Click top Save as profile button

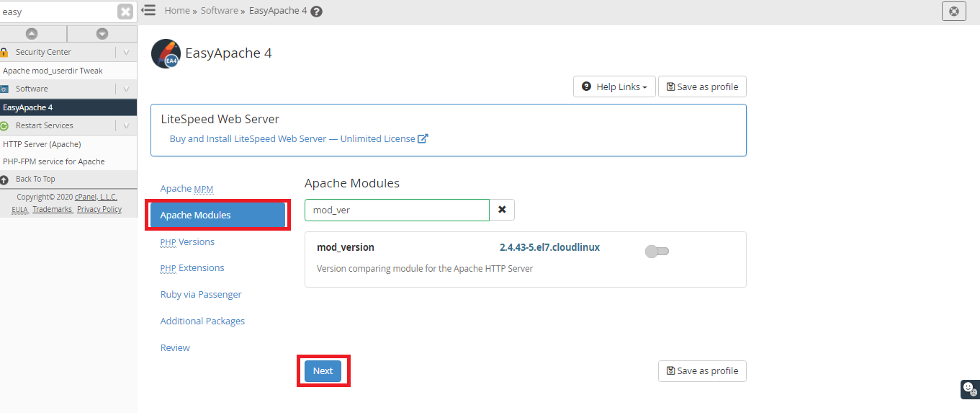pos(702,86)
